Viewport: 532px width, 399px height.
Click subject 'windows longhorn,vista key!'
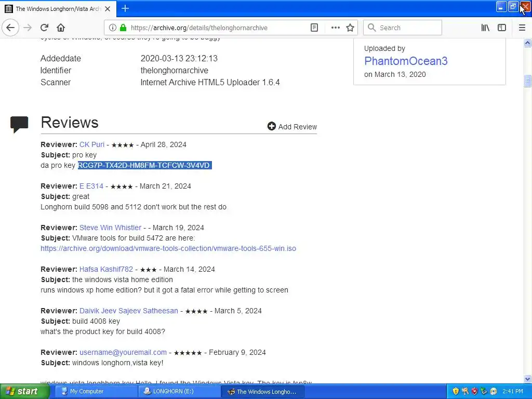click(x=118, y=363)
